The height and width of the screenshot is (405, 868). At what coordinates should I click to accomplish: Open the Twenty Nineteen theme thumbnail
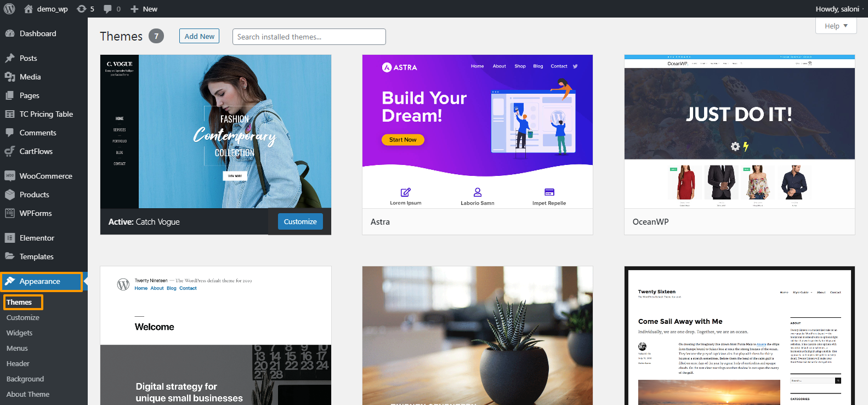[x=215, y=336]
